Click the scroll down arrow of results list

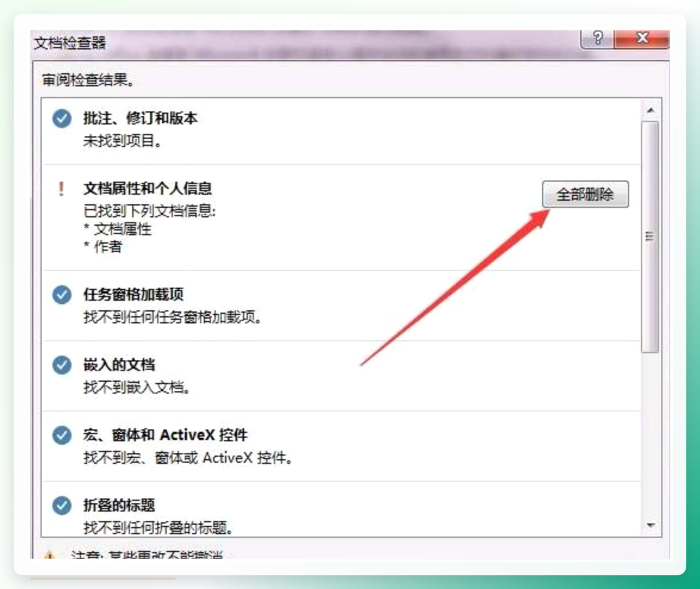(x=651, y=525)
